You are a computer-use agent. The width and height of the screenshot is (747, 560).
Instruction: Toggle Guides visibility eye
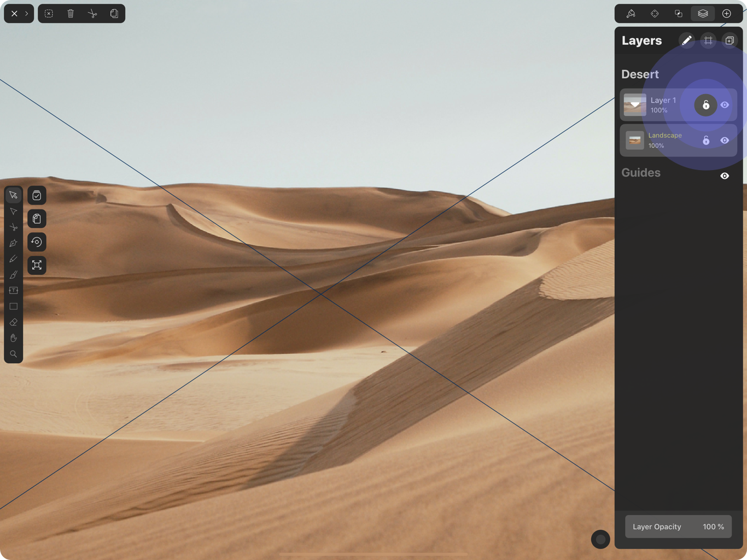[725, 176]
